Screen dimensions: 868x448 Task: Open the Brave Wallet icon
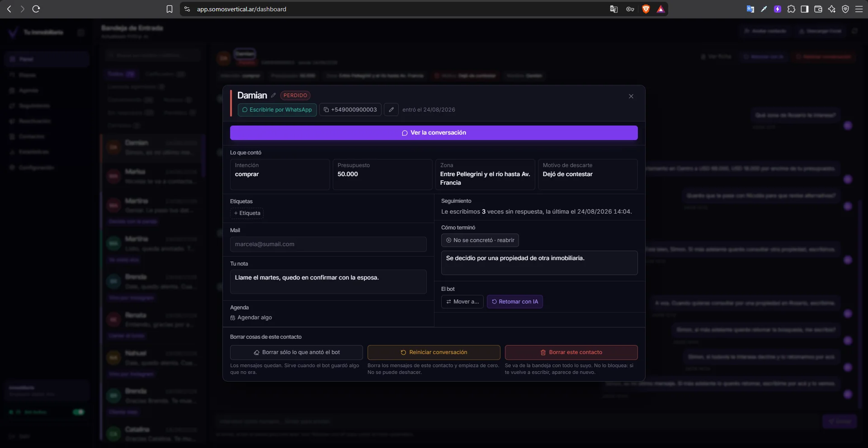coord(818,9)
